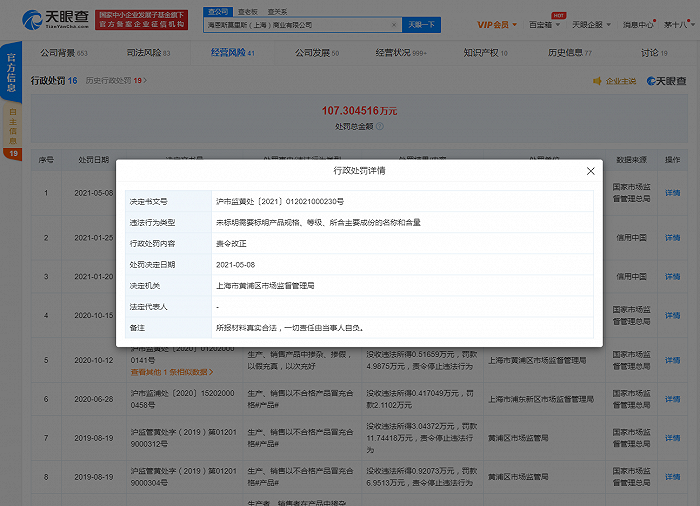Open 详情 for row 1 dated 2021-05-08
This screenshot has width=700, height=506.
672,193
